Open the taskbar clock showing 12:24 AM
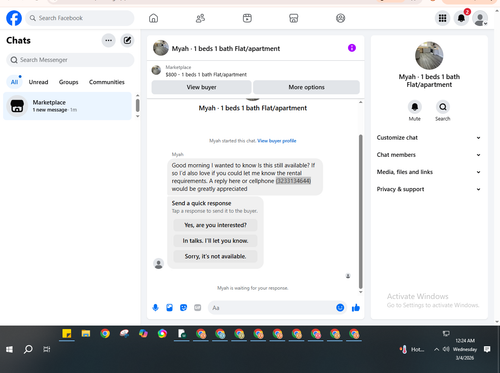 tap(465, 349)
